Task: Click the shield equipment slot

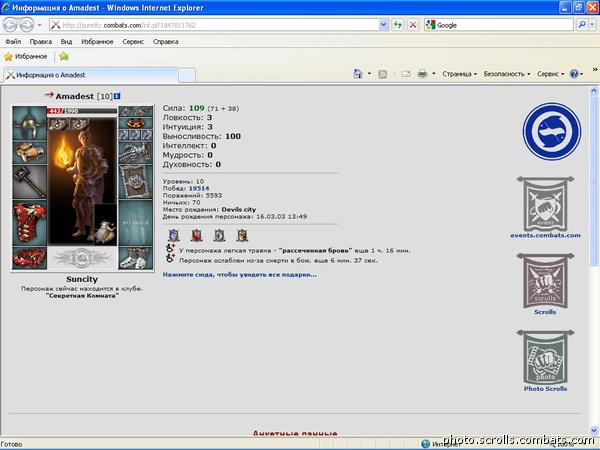Action: (x=135, y=182)
